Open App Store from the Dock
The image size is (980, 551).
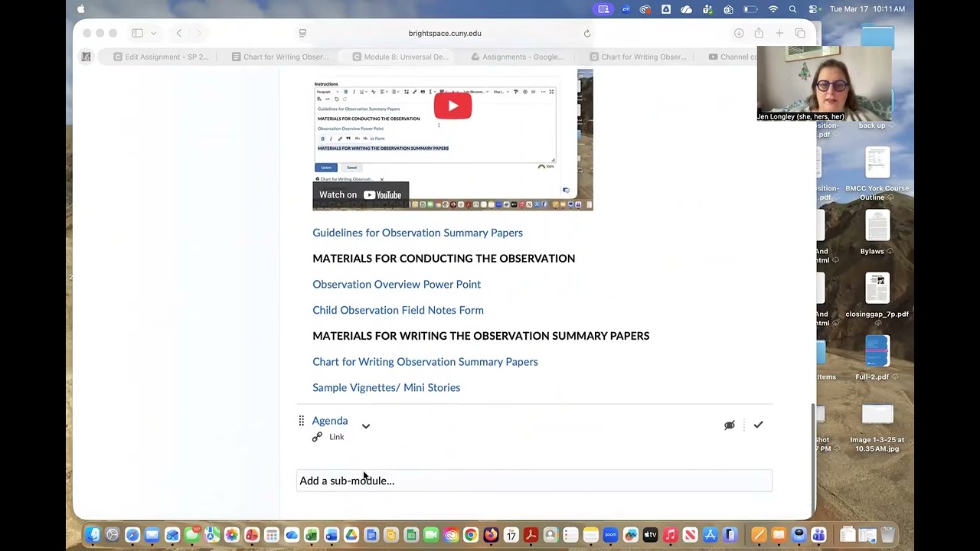coord(710,535)
